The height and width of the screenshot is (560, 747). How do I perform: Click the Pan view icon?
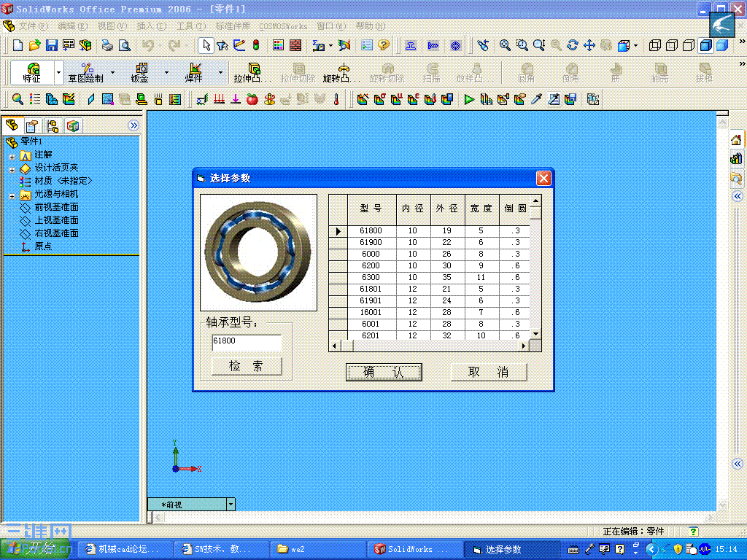click(x=589, y=45)
